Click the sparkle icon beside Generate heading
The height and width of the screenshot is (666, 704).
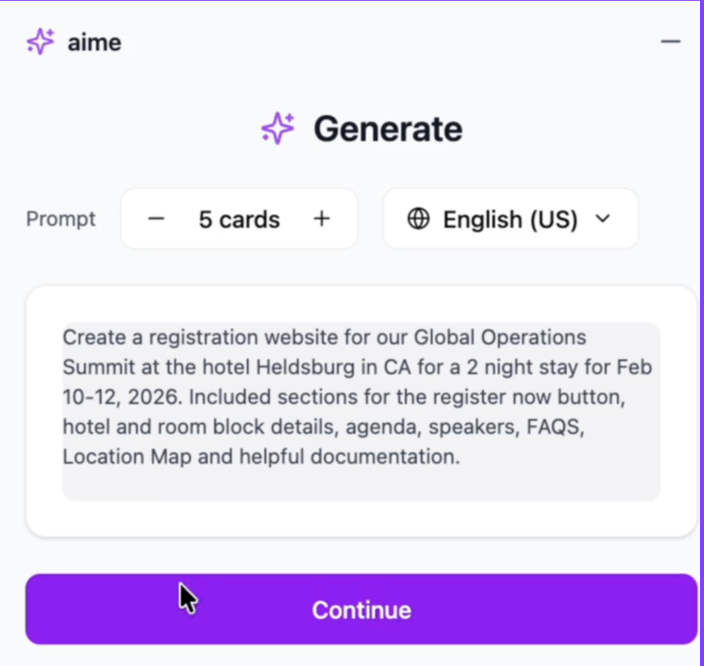[x=277, y=129]
